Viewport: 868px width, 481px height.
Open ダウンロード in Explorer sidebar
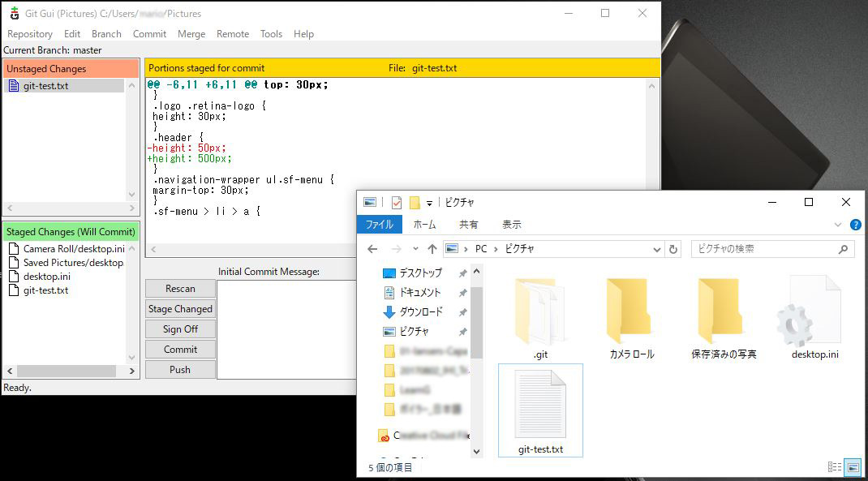421,311
